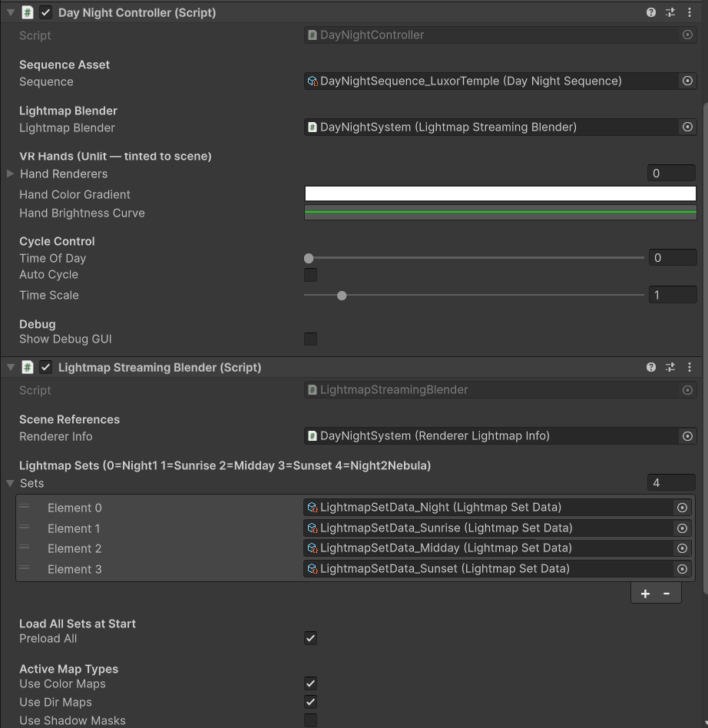This screenshot has width=708, height=728.
Task: Uncheck the Preload All option
Action: [x=310, y=638]
